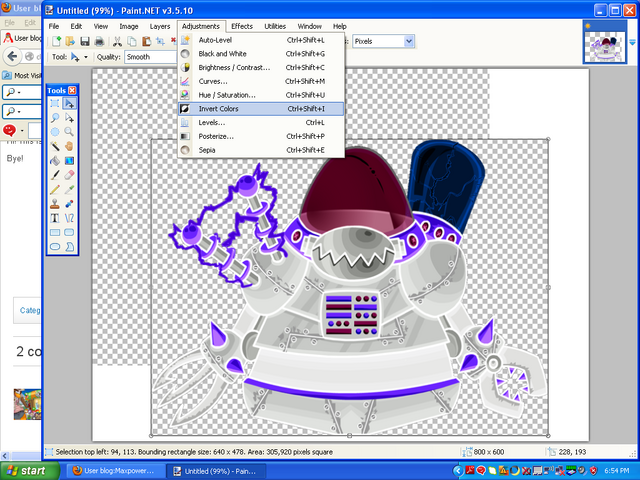Choose Hue / Saturation adjustment
The width and height of the screenshot is (640, 480).
click(x=261, y=95)
